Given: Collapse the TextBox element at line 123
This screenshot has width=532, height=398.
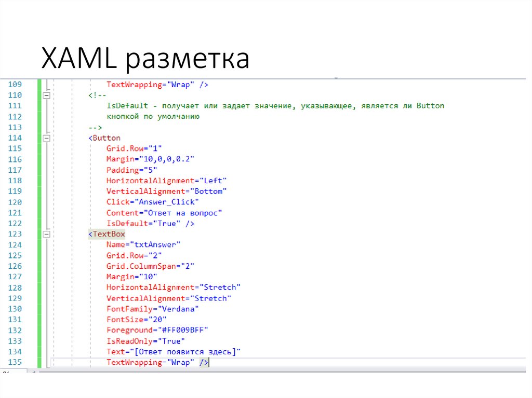Looking at the screenshot, I should click(46, 234).
